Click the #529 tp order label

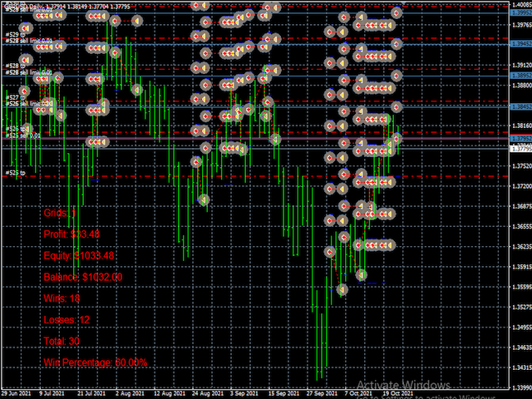(16, 35)
